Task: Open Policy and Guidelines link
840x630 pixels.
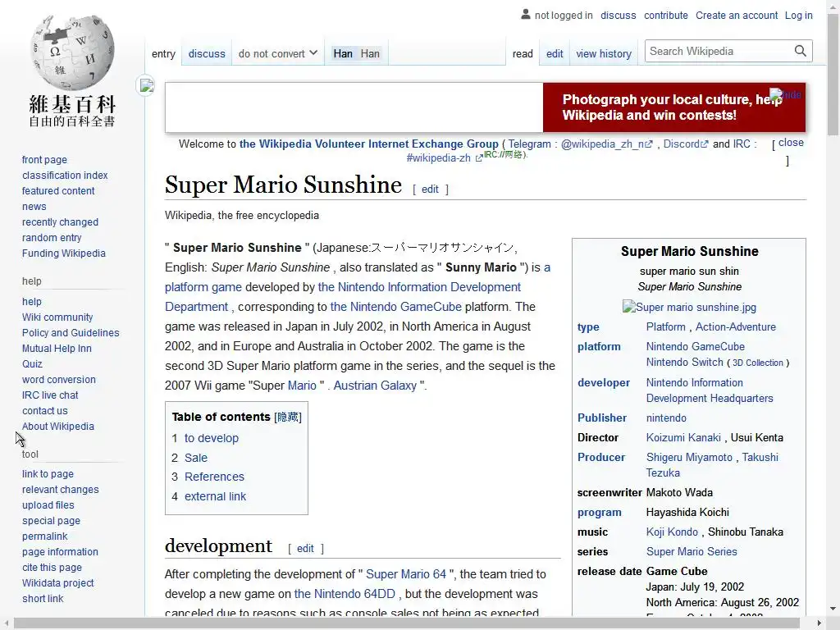Action: [x=71, y=333]
